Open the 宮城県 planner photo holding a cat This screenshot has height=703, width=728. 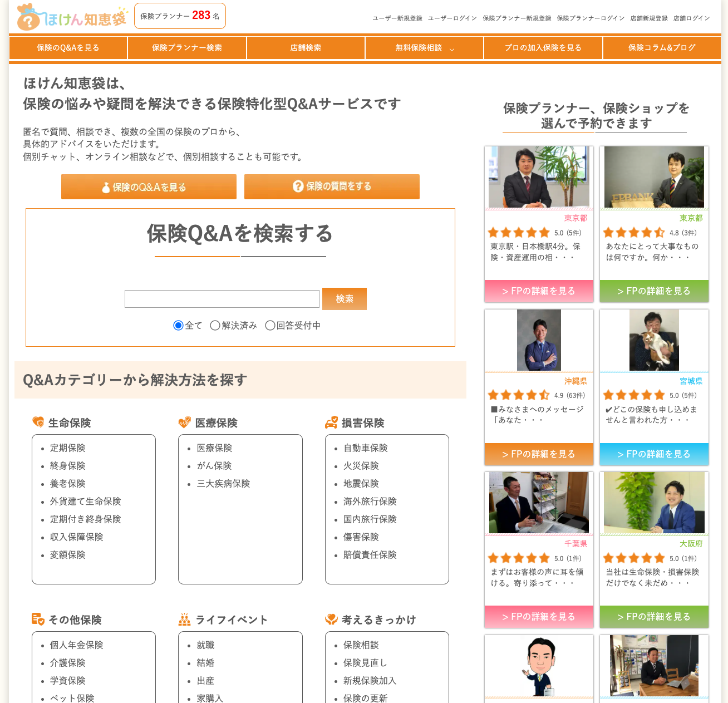point(654,340)
